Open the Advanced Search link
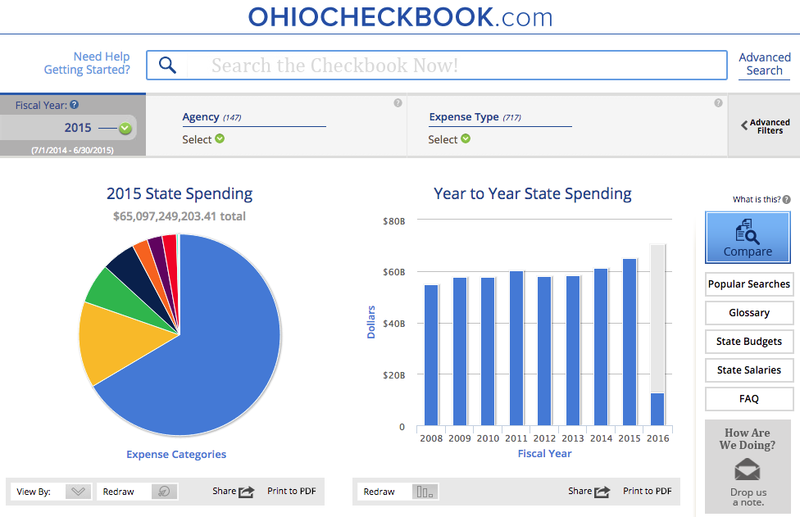 tap(764, 64)
